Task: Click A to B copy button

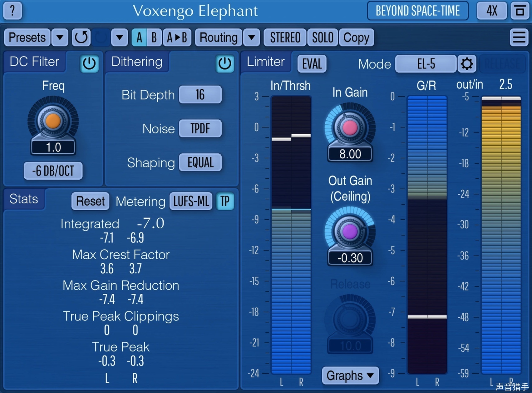Action: pyautogui.click(x=177, y=37)
